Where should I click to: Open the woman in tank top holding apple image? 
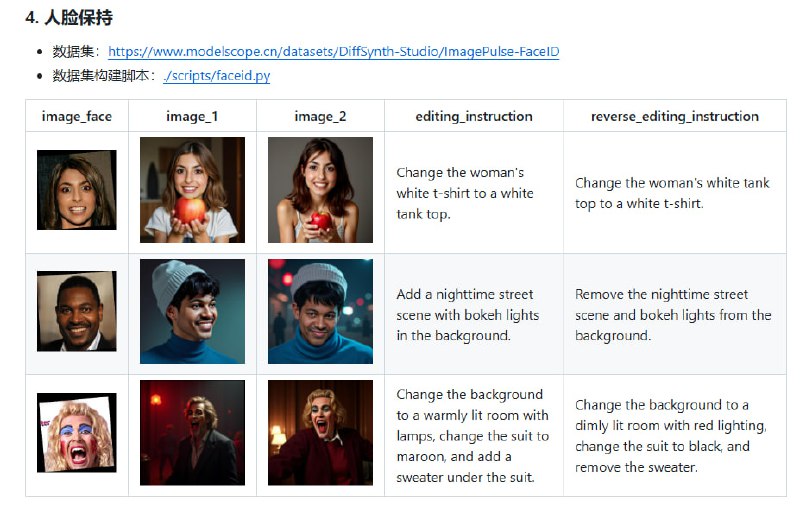coord(320,190)
